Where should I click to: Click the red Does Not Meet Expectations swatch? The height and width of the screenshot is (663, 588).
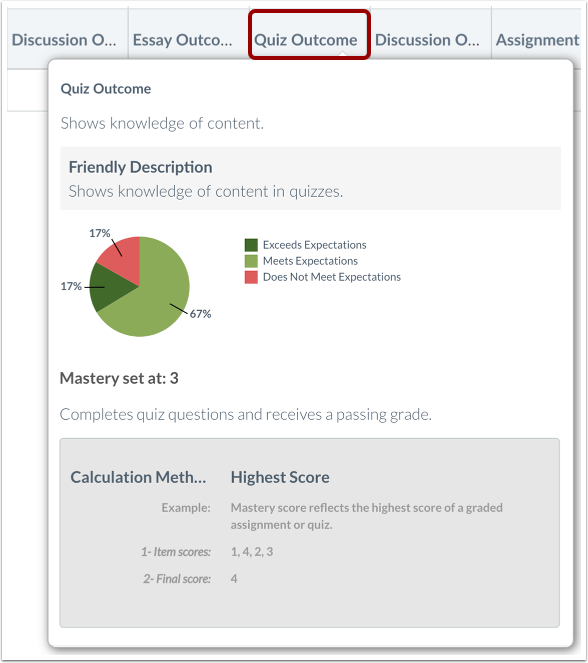coord(251,277)
